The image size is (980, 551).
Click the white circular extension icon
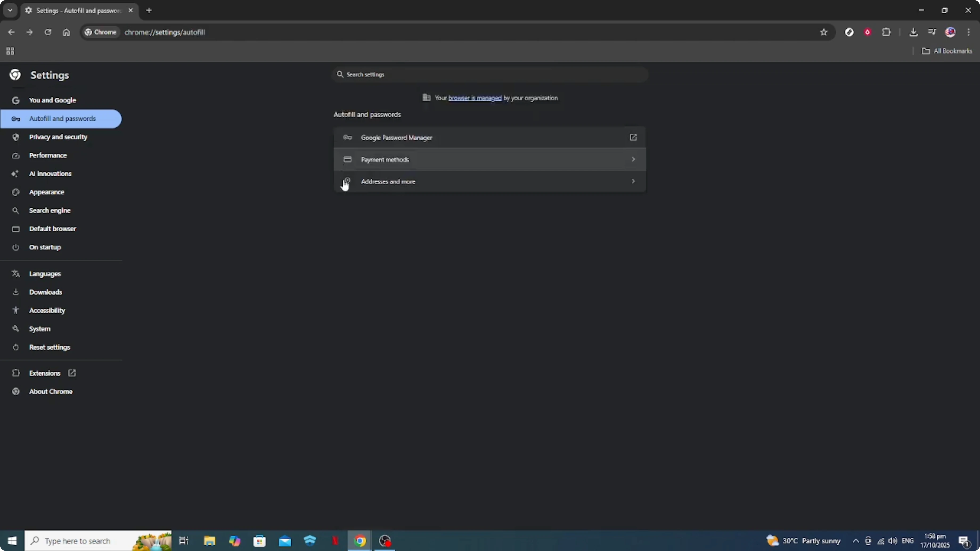[849, 32]
